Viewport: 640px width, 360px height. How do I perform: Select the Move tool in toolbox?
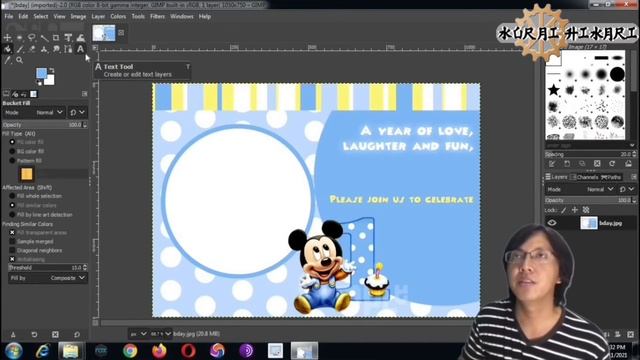point(7,38)
